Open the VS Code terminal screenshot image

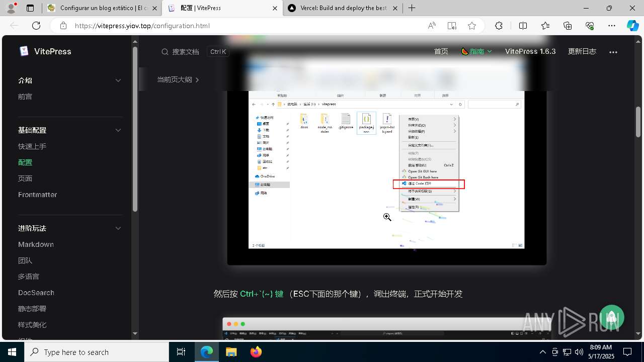386,328
